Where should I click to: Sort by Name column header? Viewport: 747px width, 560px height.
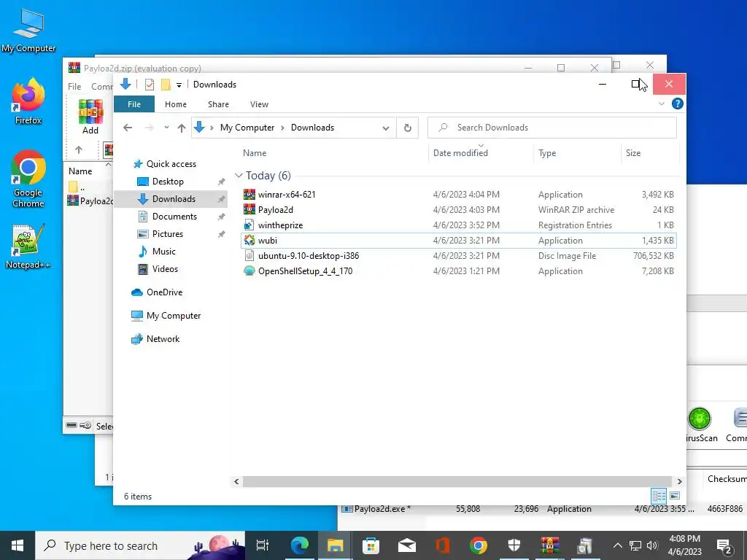[255, 153]
